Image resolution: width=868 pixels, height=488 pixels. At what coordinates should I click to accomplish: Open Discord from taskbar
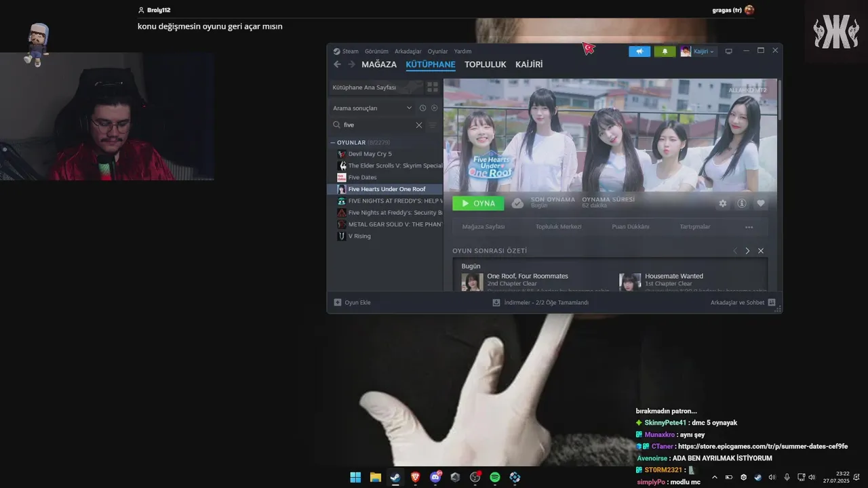coord(435,477)
